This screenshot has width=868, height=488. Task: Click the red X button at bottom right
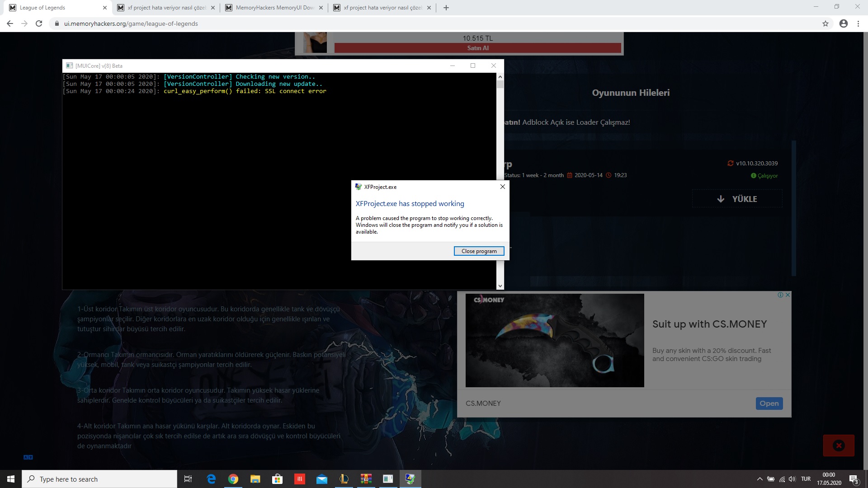point(839,446)
